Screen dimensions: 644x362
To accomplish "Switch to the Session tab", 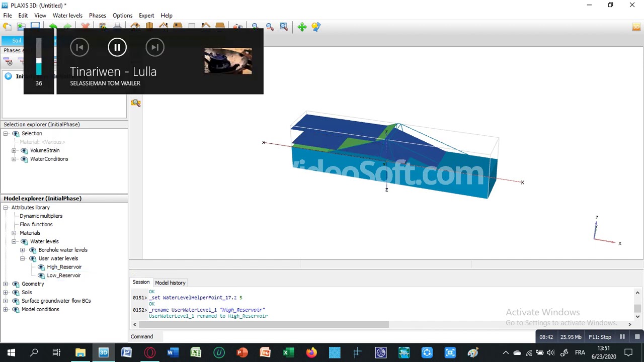I will 141,283.
